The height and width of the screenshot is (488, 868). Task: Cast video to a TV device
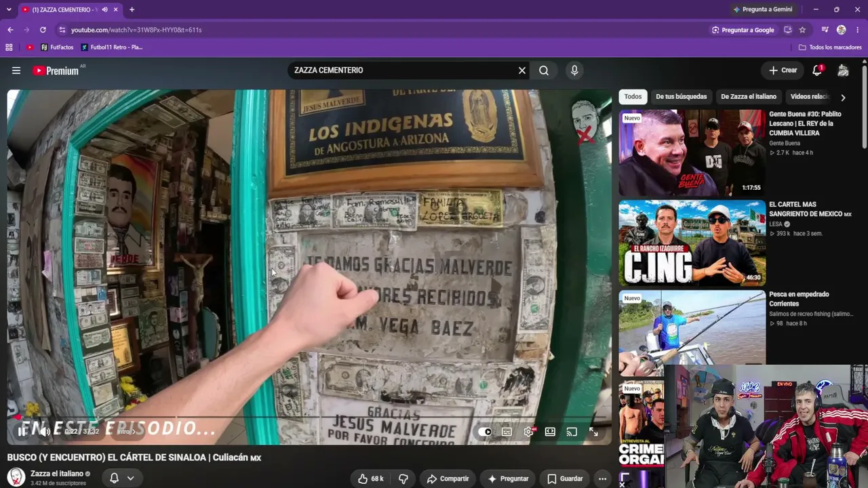coord(572,432)
